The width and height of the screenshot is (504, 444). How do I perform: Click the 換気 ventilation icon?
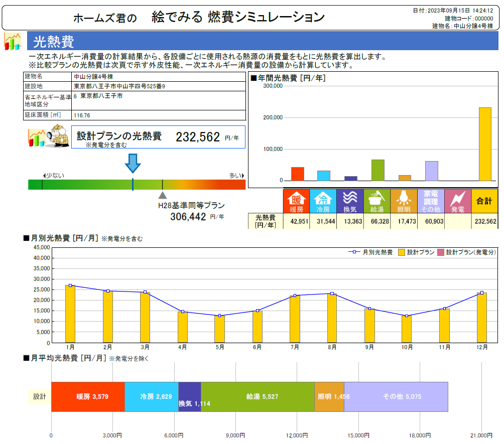click(x=350, y=201)
